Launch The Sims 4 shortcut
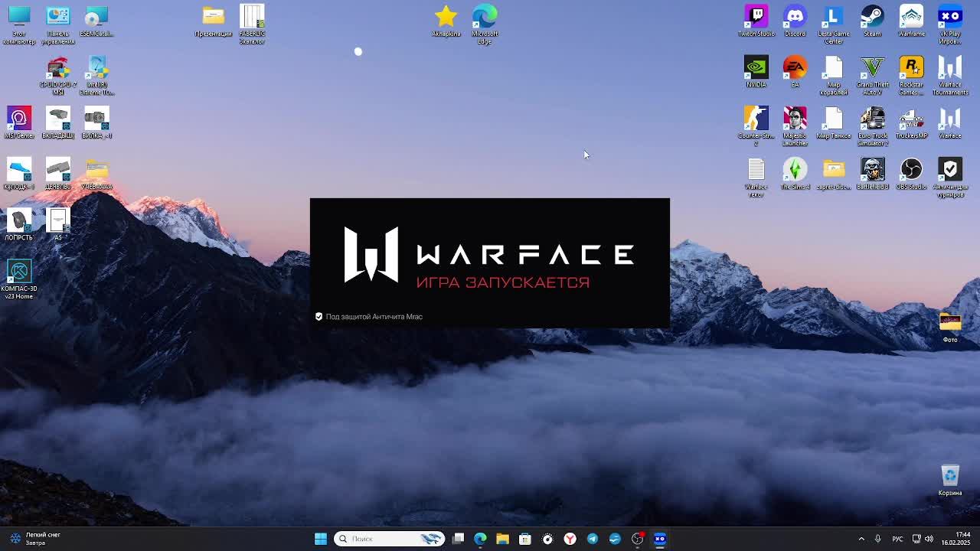 coord(795,174)
